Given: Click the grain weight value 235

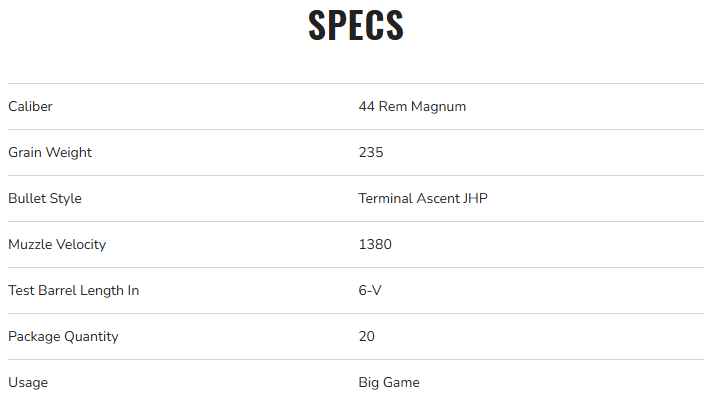Looking at the screenshot, I should click(371, 153).
